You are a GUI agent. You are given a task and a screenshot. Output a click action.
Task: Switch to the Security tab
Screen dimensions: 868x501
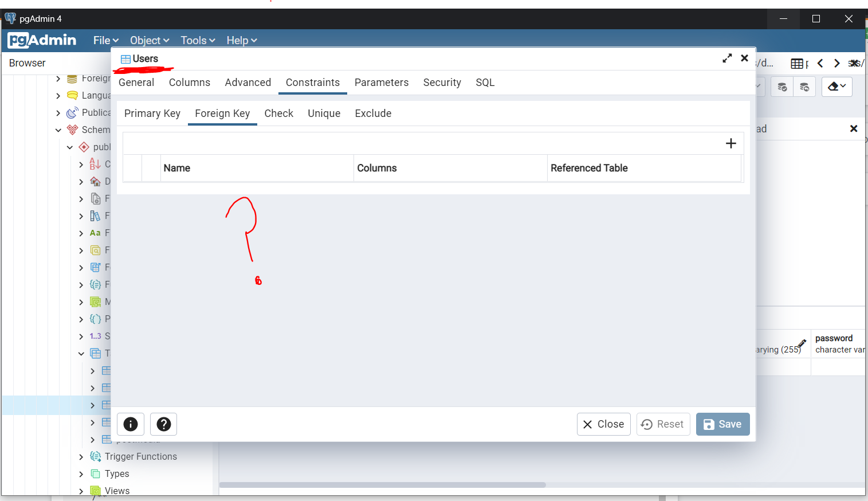point(442,83)
